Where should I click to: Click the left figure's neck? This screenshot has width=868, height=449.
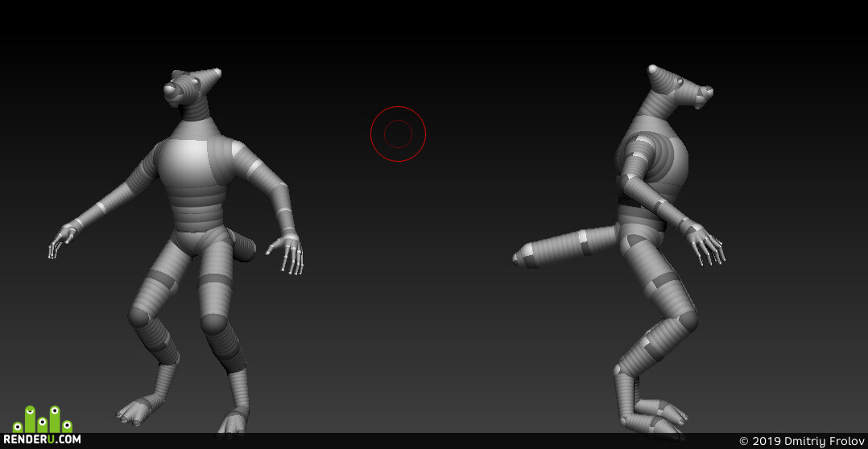tap(197, 113)
